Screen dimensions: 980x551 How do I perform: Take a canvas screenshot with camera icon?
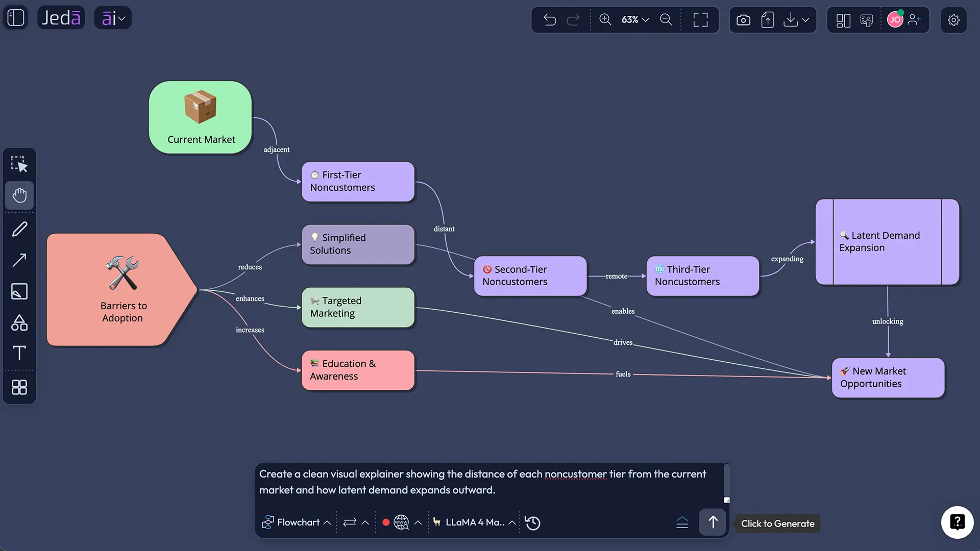pyautogui.click(x=744, y=20)
